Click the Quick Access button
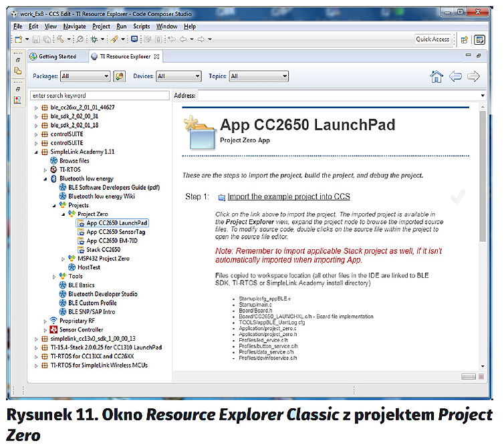Viewport: 504px width, 447px height. pos(432,39)
